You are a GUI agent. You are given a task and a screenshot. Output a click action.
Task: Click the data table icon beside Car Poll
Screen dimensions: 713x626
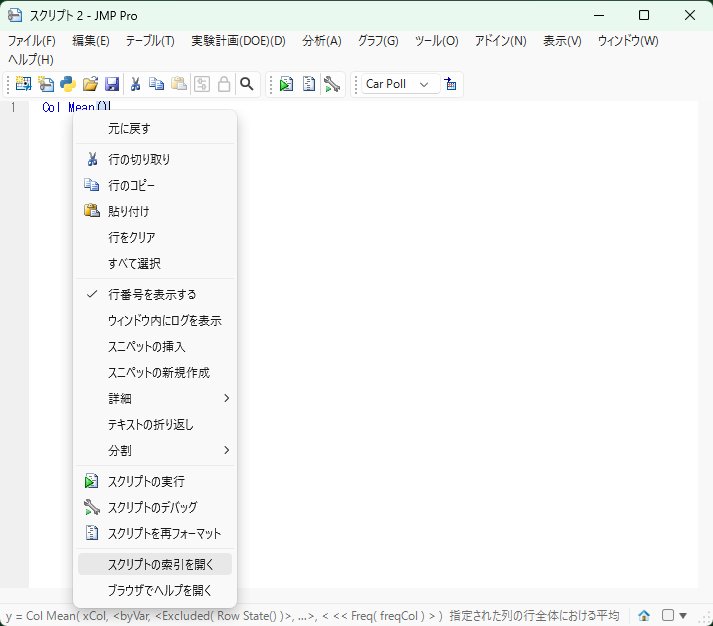pyautogui.click(x=450, y=84)
